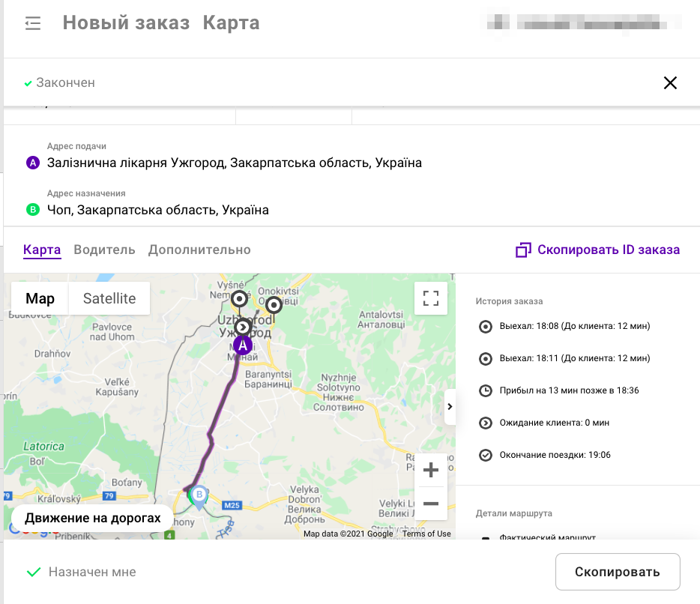Image resolution: width=700 pixels, height=604 pixels.
Task: Open the Новый заказ section
Action: pyautogui.click(x=127, y=22)
